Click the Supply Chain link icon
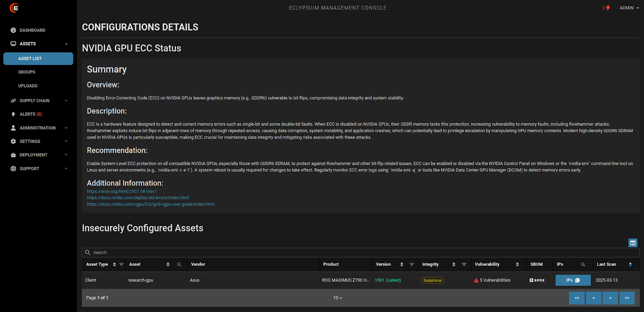This screenshot has height=312, width=644. (13, 101)
